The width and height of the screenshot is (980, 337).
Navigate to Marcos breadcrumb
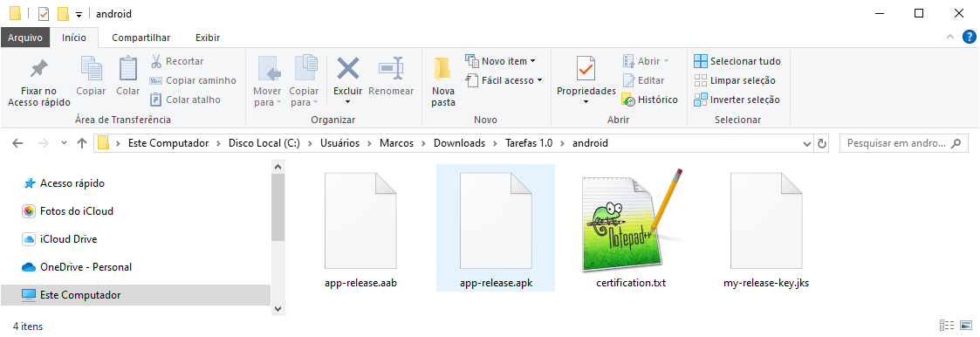[x=397, y=143]
